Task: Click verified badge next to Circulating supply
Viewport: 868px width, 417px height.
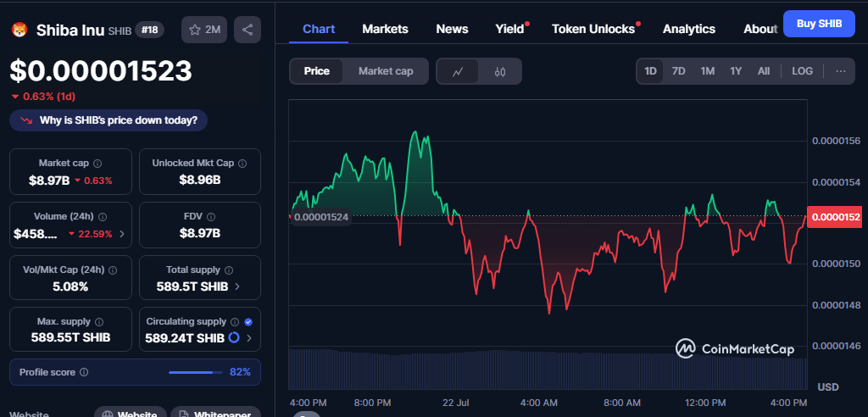Action: (x=248, y=322)
